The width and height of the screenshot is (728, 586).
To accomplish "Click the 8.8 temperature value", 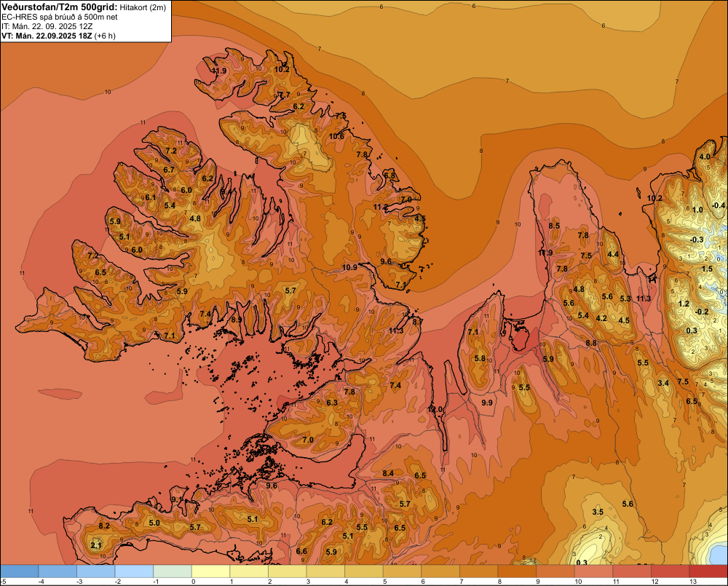I will coord(591,343).
